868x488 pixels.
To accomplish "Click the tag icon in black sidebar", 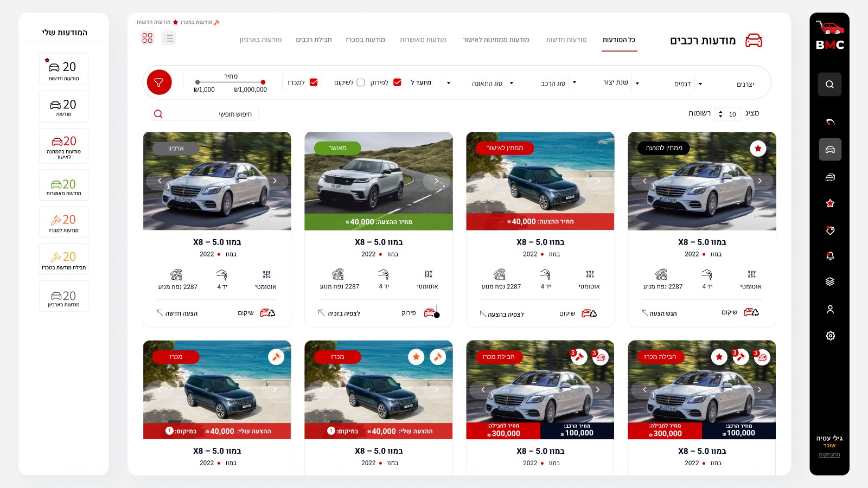I will pyautogui.click(x=830, y=230).
